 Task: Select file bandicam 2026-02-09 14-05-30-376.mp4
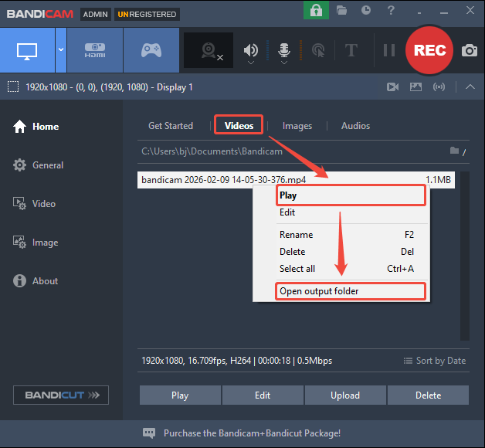point(296,180)
